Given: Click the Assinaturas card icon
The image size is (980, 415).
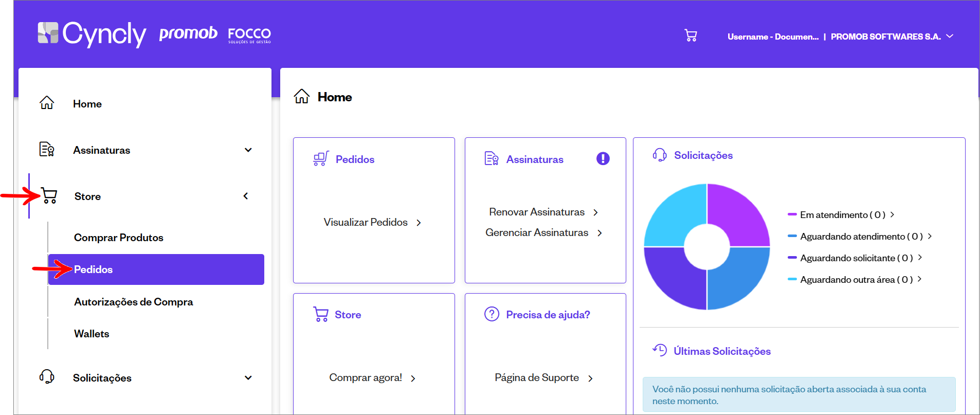Looking at the screenshot, I should click(x=492, y=158).
